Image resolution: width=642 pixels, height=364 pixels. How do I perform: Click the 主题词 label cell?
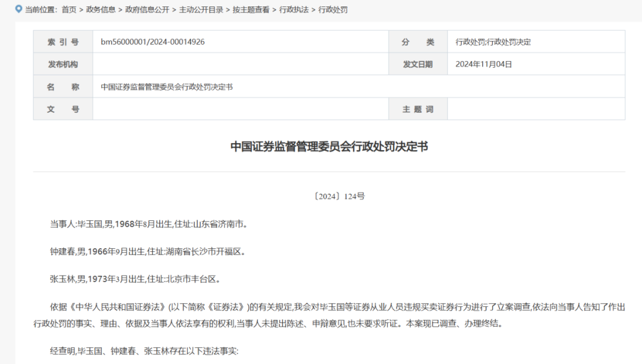pos(418,109)
